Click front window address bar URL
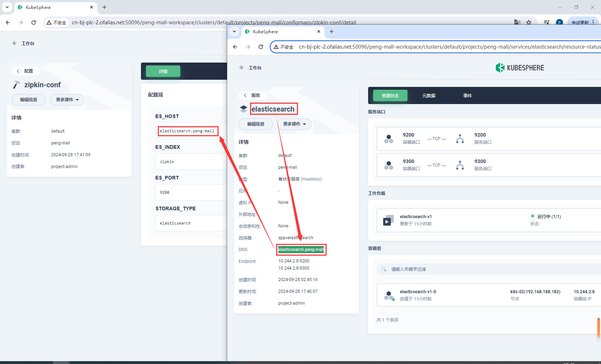 450,47
